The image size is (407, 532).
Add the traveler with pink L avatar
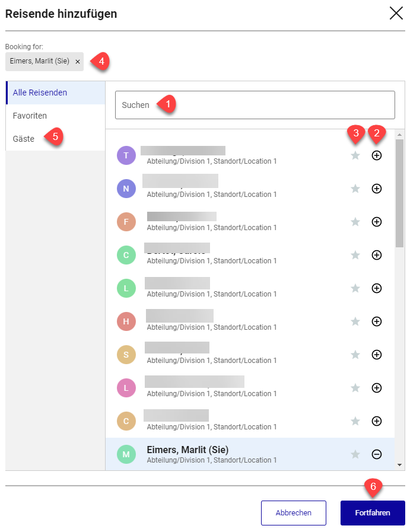[x=377, y=388]
